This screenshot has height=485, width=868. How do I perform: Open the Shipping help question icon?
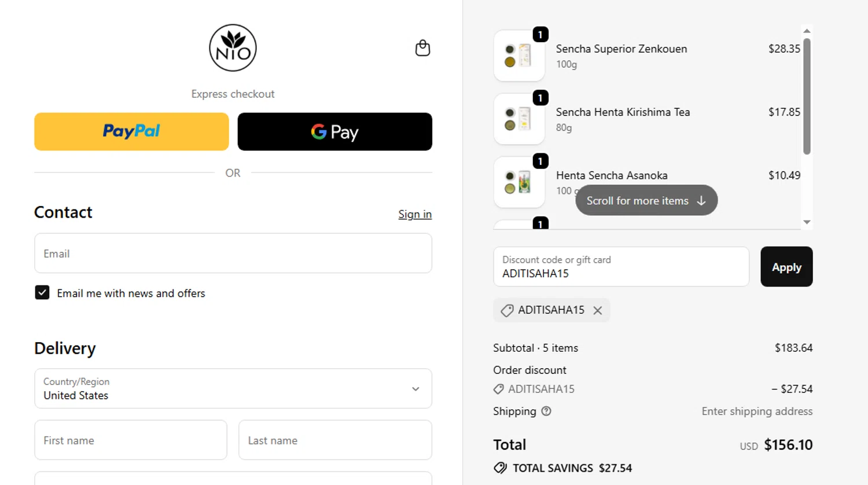[546, 411]
